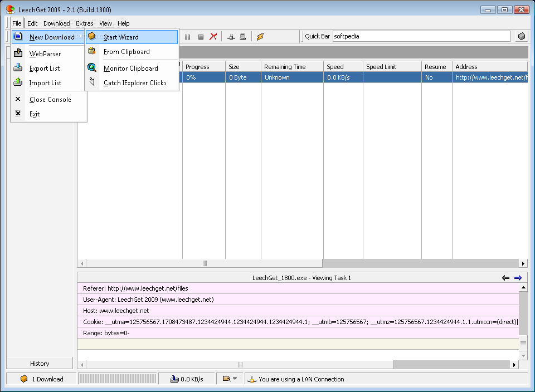Screen dimensions: 535x392
Task: Open the File menu
Action: (17, 23)
